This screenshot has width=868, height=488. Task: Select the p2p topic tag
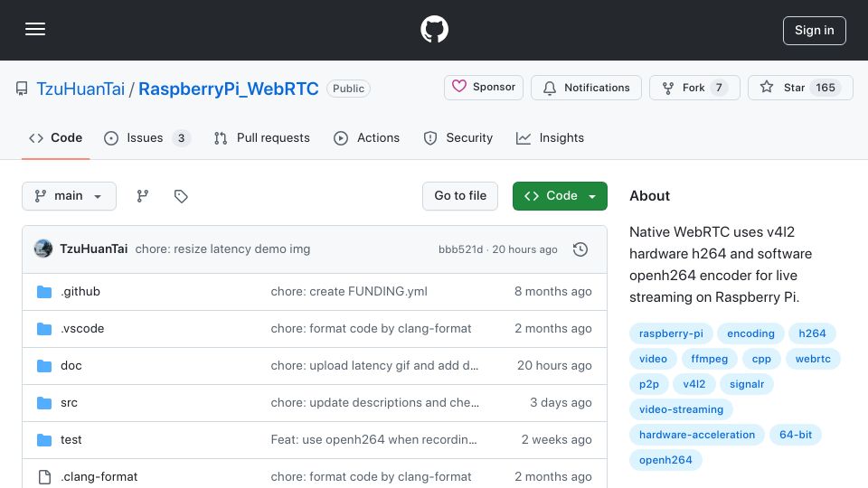pos(649,384)
